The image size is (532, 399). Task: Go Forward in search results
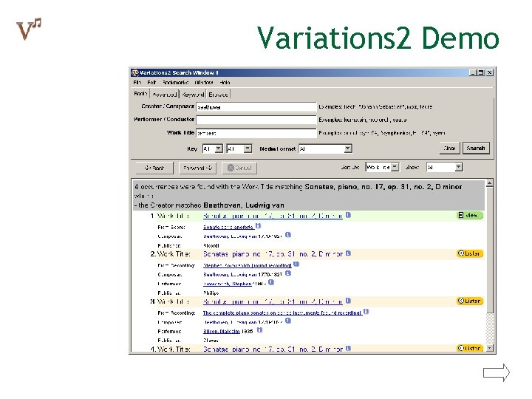(x=197, y=168)
